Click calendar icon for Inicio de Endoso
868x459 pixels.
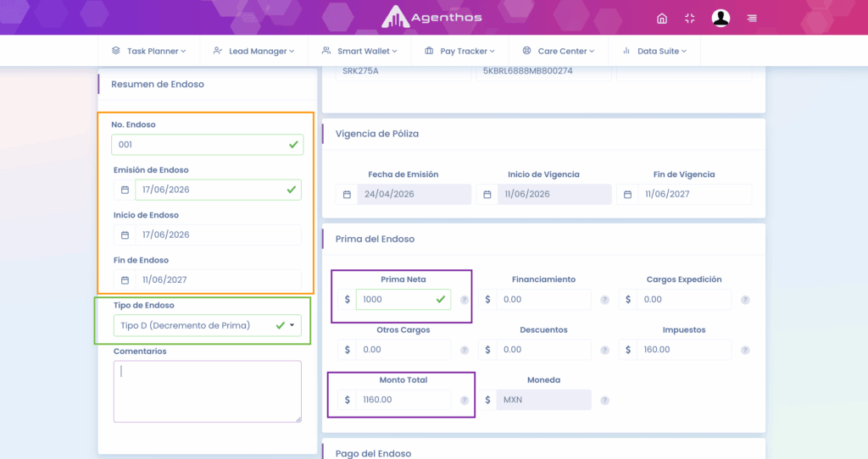[x=125, y=235]
